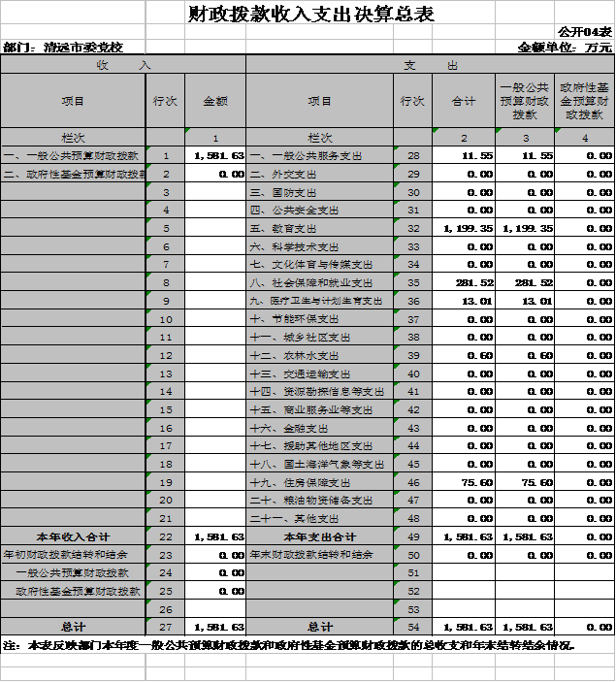This screenshot has width=616, height=682.
Task: Select the 0.60 合计 value for 农林水支出
Action: 464,355
